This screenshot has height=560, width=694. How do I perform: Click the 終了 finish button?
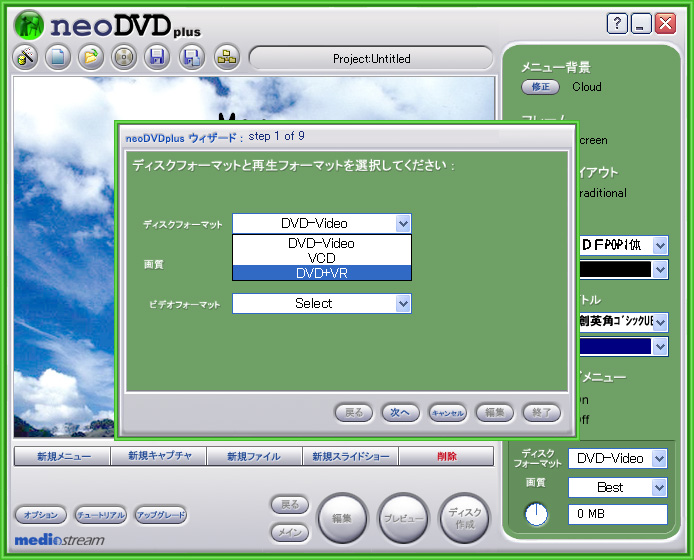[x=541, y=413]
